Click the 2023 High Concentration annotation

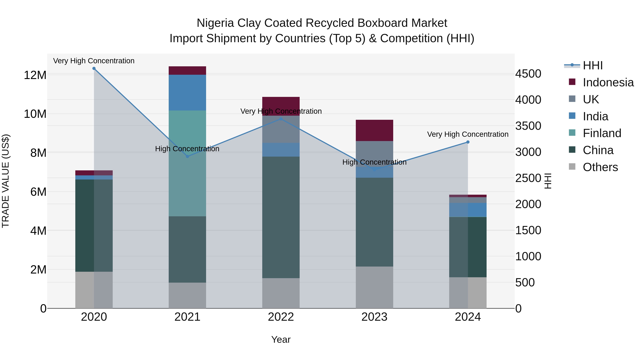pyautogui.click(x=374, y=162)
